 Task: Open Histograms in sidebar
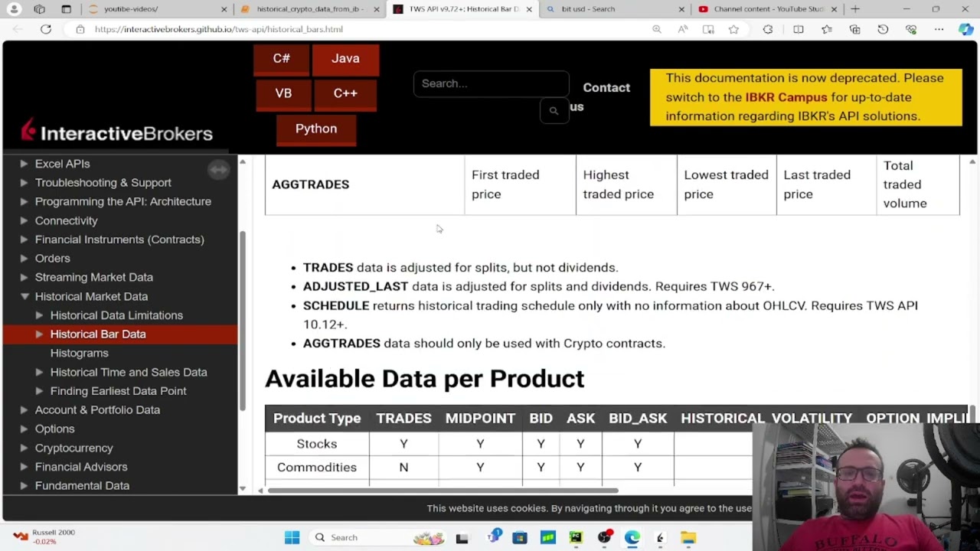click(x=80, y=353)
